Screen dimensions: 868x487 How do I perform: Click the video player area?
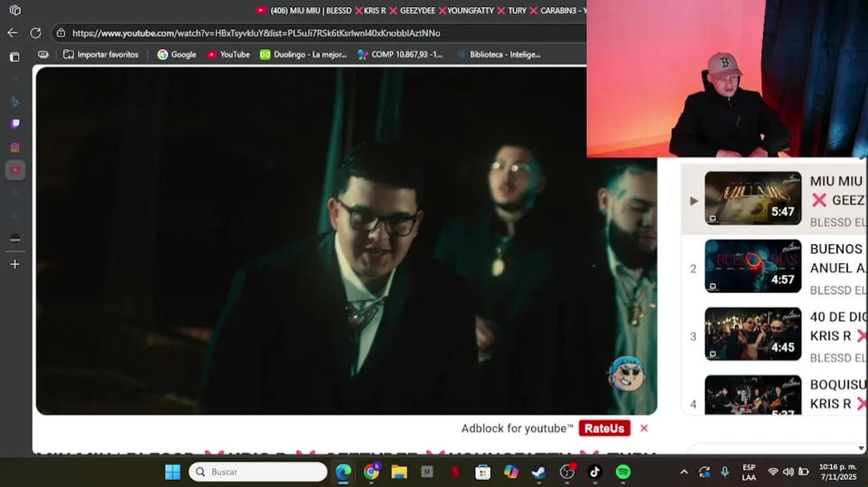click(x=346, y=240)
